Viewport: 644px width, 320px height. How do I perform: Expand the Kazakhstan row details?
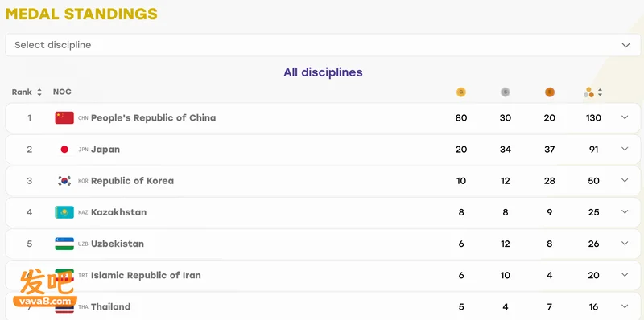(x=625, y=211)
